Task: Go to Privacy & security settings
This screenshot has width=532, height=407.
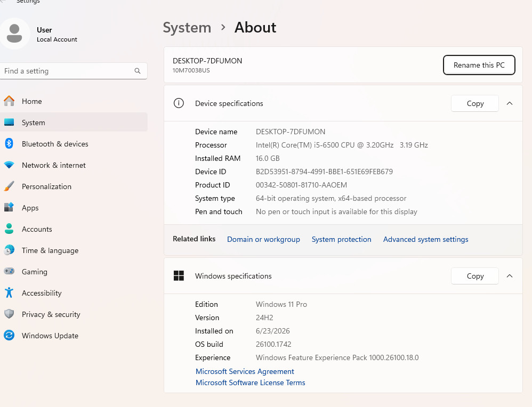Action: click(74, 314)
